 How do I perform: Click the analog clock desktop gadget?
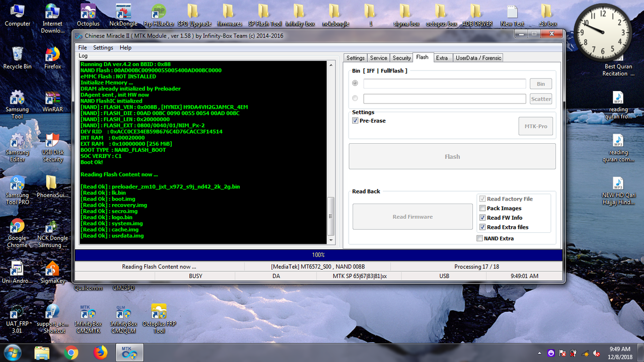point(603,32)
